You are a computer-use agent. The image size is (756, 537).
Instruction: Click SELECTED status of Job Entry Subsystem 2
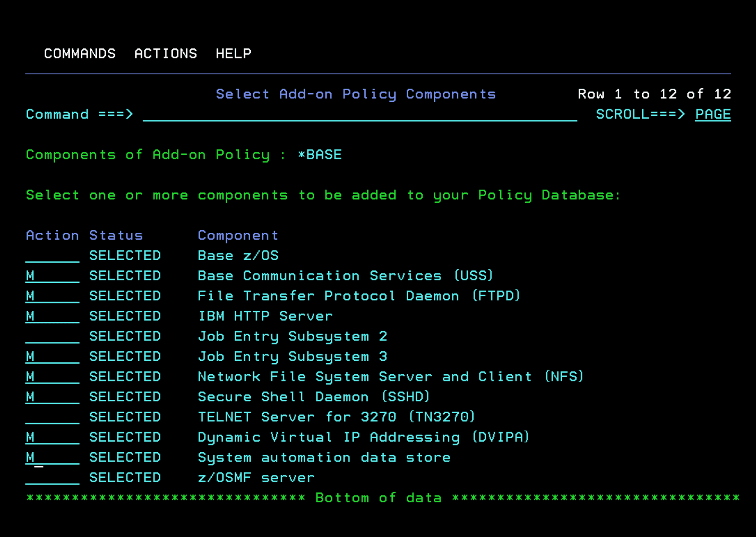pos(125,337)
